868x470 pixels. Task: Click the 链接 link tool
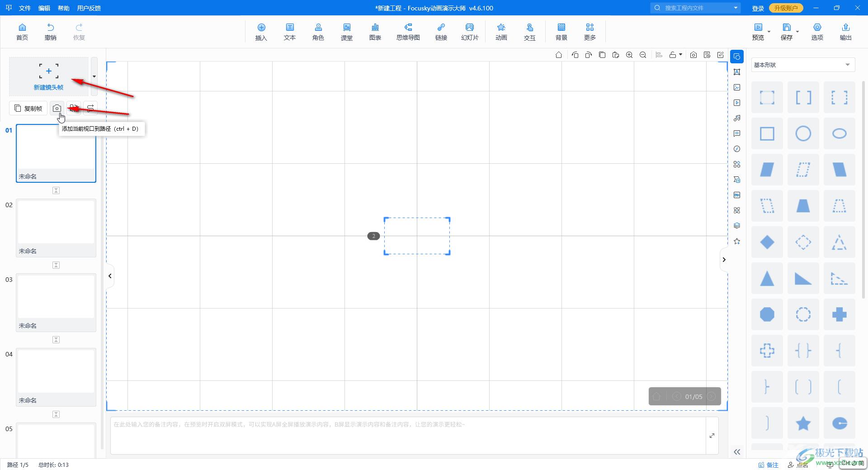click(x=441, y=32)
